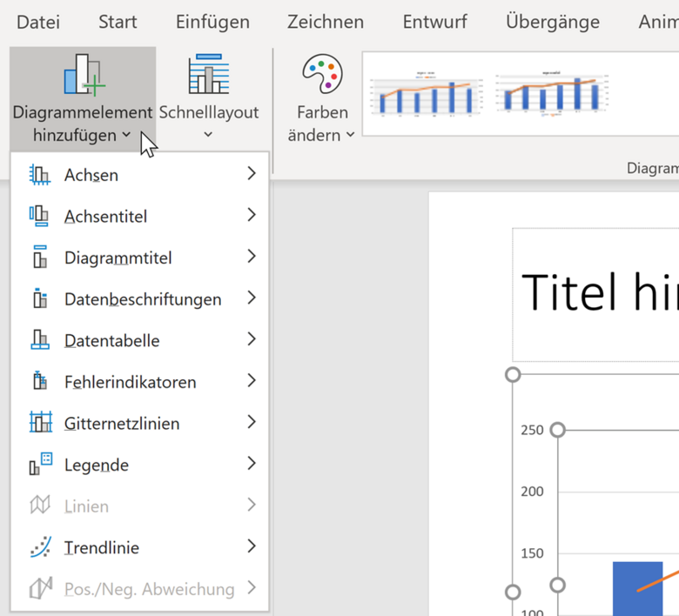Click the axis value 150
The height and width of the screenshot is (616, 679).
pyautogui.click(x=532, y=553)
